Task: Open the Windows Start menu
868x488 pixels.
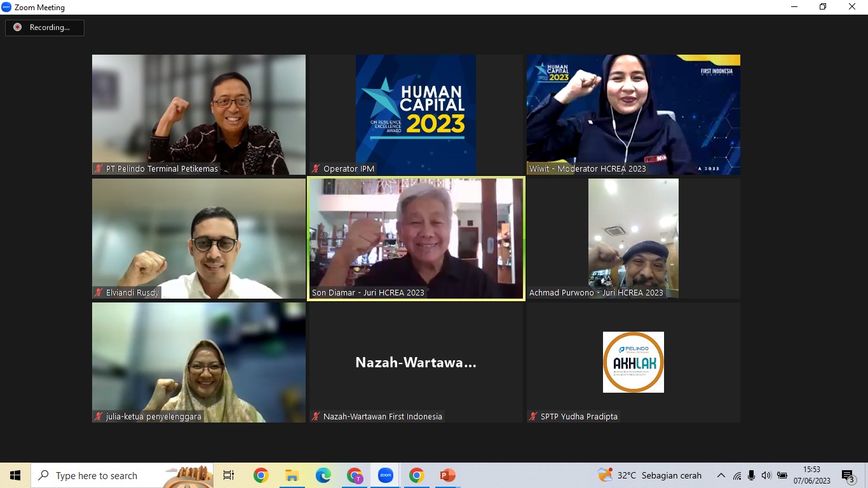Action: pos(15,475)
